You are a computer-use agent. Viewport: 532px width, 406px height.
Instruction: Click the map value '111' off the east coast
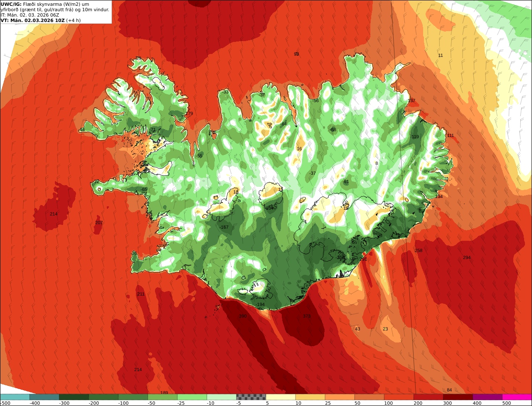451,136
